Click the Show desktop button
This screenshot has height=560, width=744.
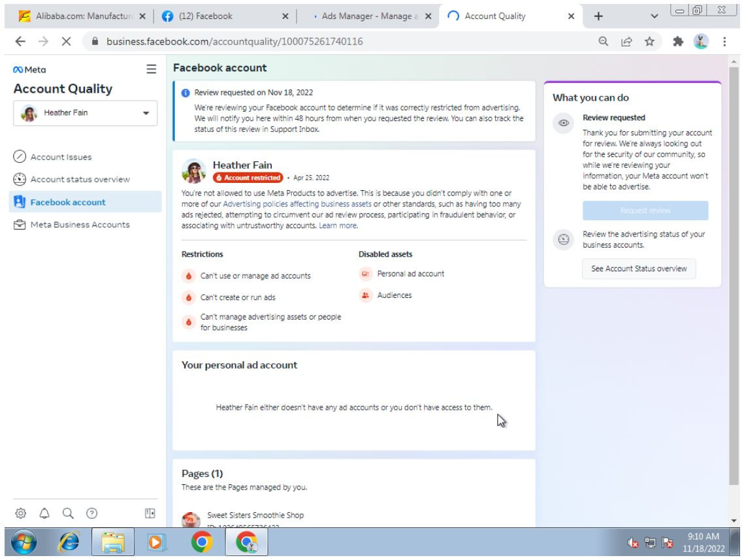tap(734, 542)
